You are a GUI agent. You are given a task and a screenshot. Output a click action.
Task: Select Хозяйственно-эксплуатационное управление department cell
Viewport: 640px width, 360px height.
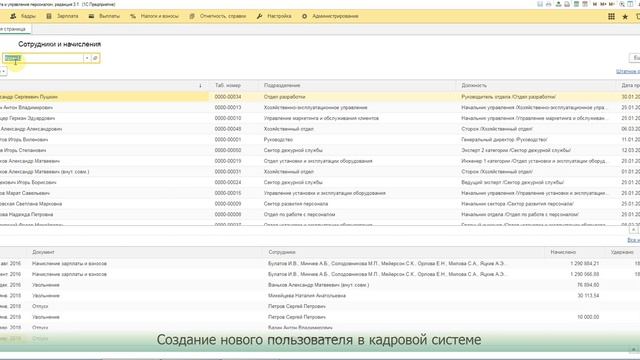pyautogui.click(x=316, y=107)
